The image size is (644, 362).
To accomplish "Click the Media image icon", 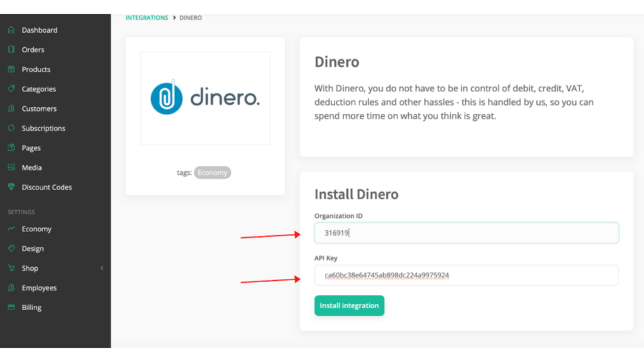I will pos(11,168).
